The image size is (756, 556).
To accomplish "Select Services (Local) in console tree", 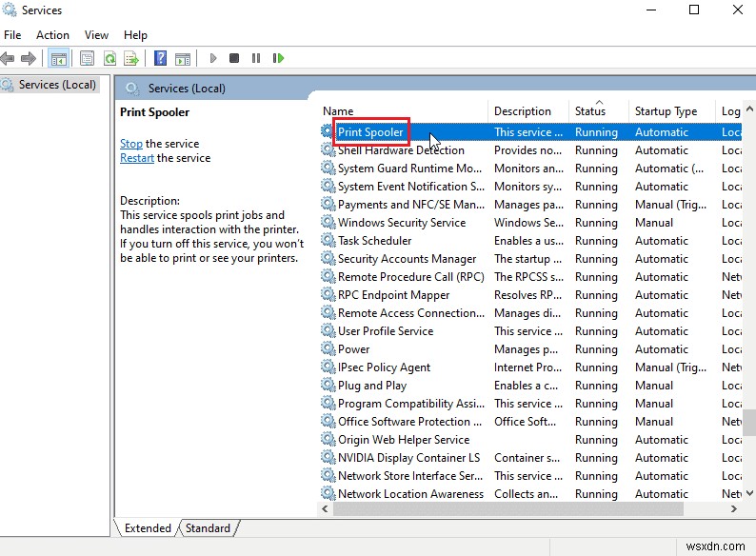I will pos(57,85).
